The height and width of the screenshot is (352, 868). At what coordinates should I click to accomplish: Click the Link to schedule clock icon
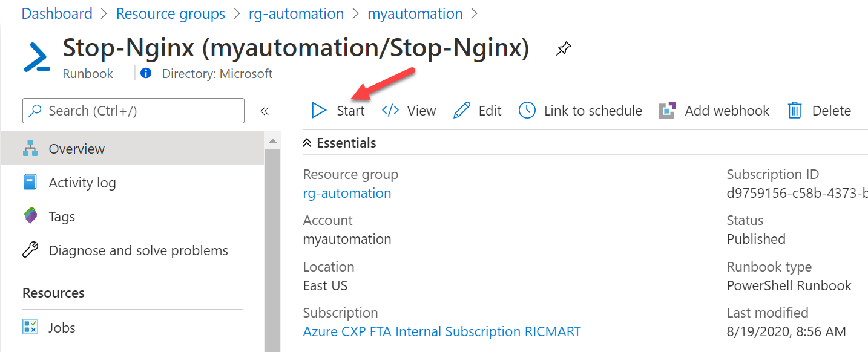pyautogui.click(x=527, y=111)
